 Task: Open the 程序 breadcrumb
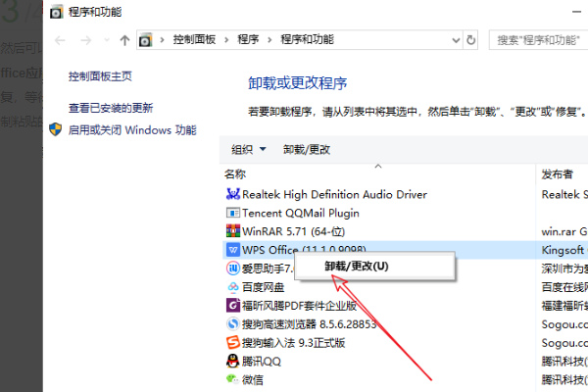click(x=248, y=39)
